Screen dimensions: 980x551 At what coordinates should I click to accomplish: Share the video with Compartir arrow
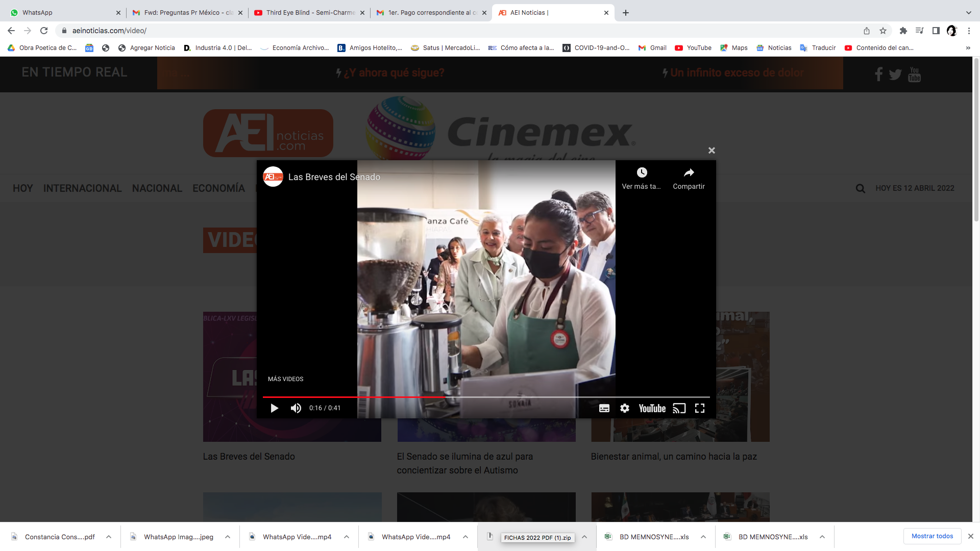pyautogui.click(x=689, y=172)
